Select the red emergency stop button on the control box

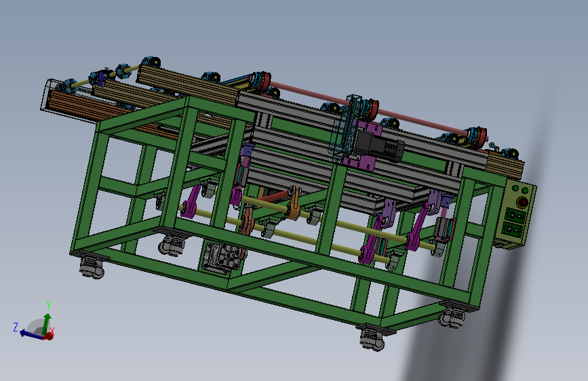coord(522,203)
